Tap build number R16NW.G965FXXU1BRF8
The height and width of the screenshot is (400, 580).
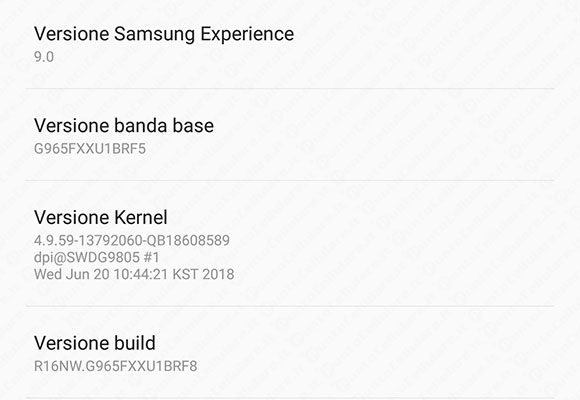[x=115, y=366]
